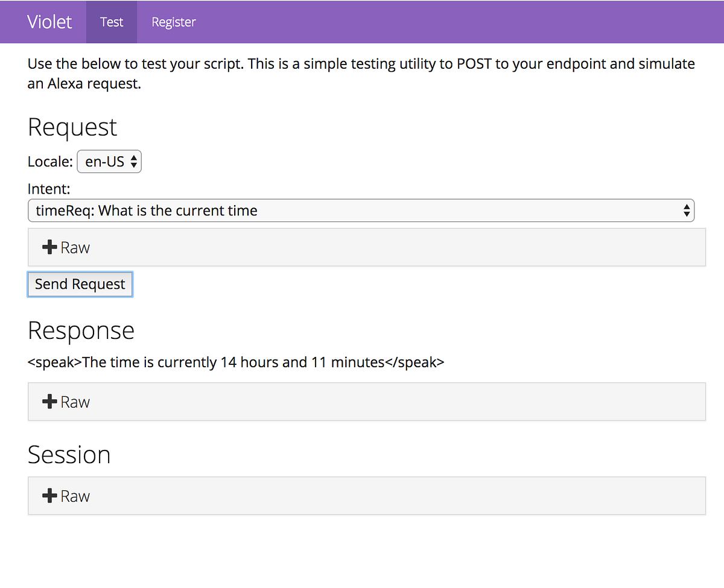Click the Send Request button to simulate an Alexa request
Screen dimensions: 724x588
pos(80,284)
